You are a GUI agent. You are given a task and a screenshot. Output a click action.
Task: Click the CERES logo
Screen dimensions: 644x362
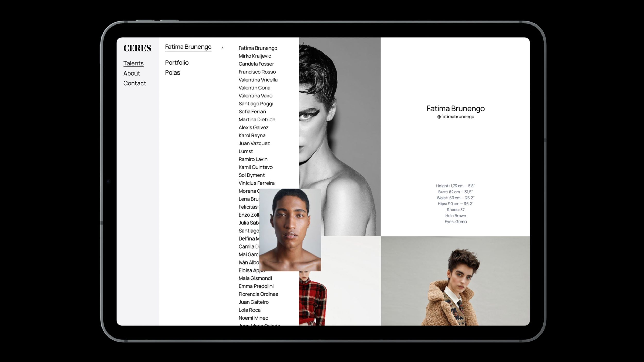[x=137, y=48]
